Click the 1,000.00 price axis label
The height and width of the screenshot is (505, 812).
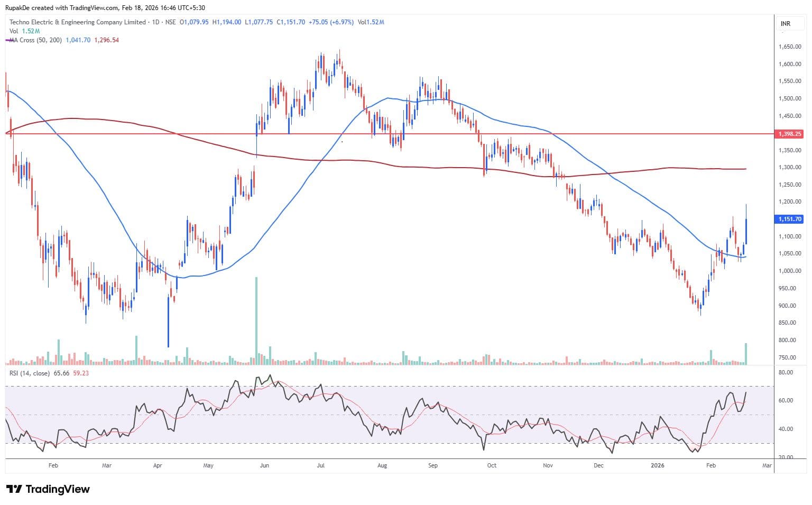[x=790, y=271]
